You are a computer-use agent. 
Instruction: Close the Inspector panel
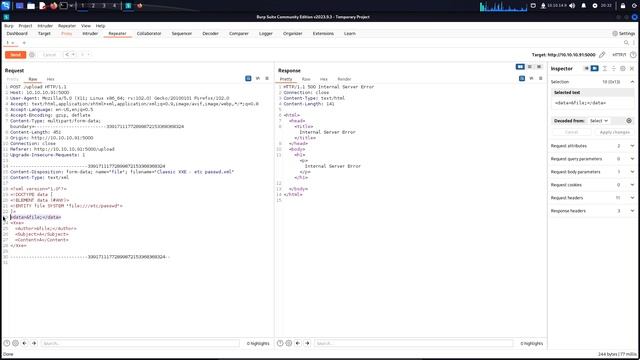click(632, 69)
